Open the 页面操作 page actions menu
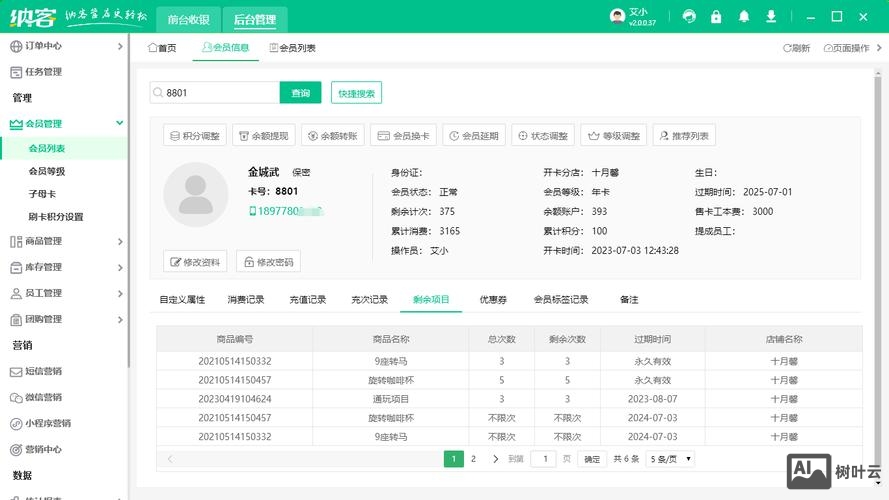Image resolution: width=889 pixels, height=500 pixels. pyautogui.click(x=846, y=48)
